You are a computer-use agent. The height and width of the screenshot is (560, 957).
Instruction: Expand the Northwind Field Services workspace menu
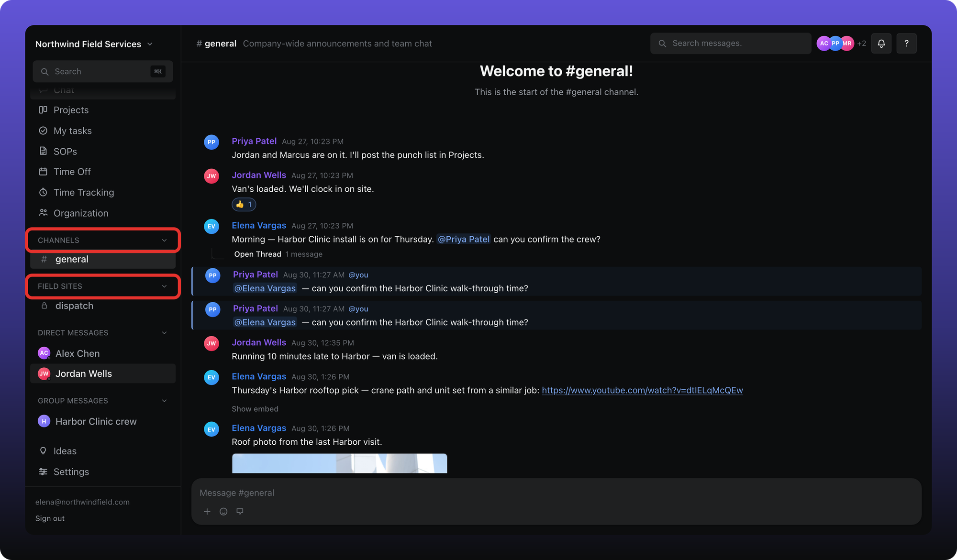[94, 44]
